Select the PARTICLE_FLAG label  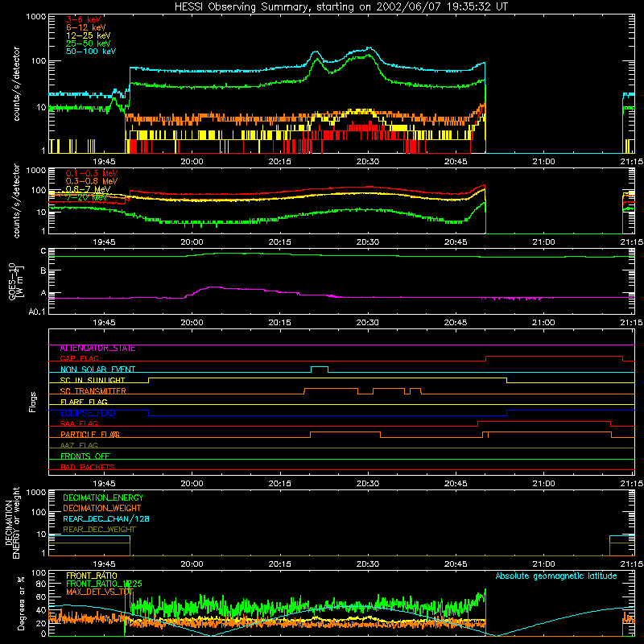[90, 434]
